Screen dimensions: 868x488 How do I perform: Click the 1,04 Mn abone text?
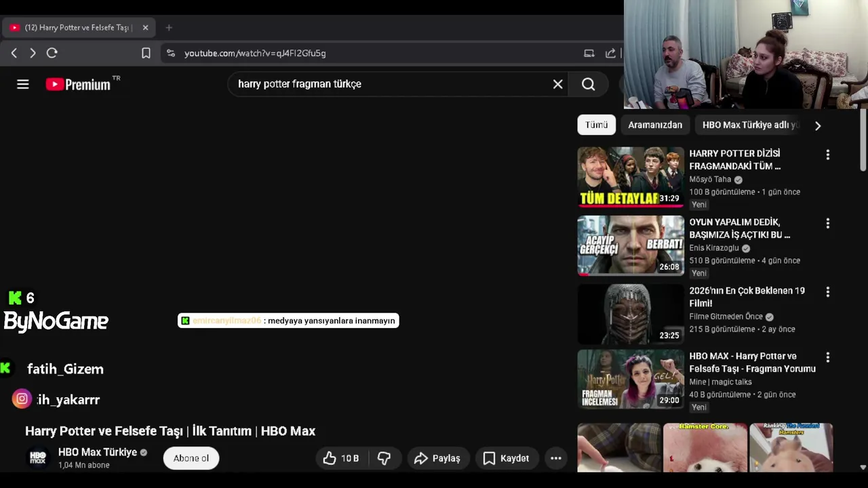84,466
